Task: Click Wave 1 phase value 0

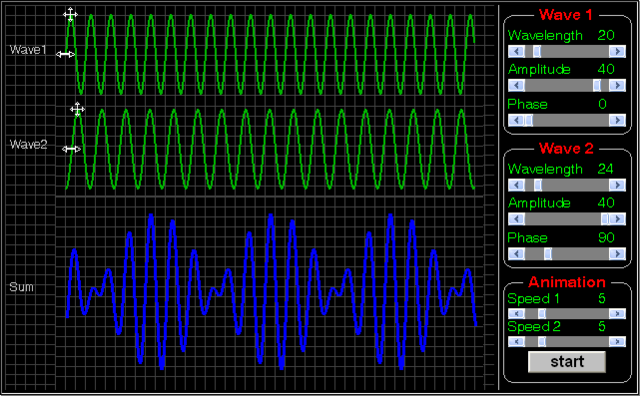Action: 602,104
